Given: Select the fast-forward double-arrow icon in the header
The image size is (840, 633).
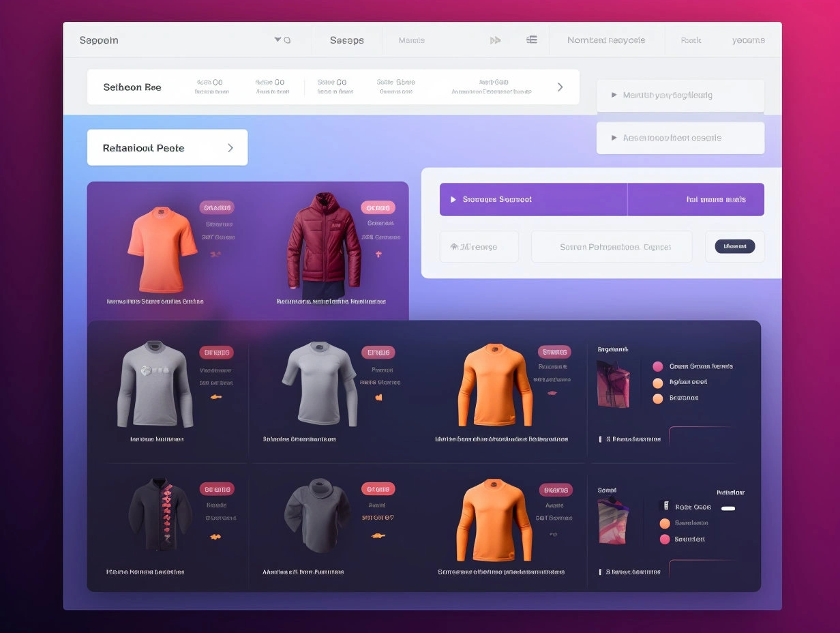Looking at the screenshot, I should coord(495,40).
